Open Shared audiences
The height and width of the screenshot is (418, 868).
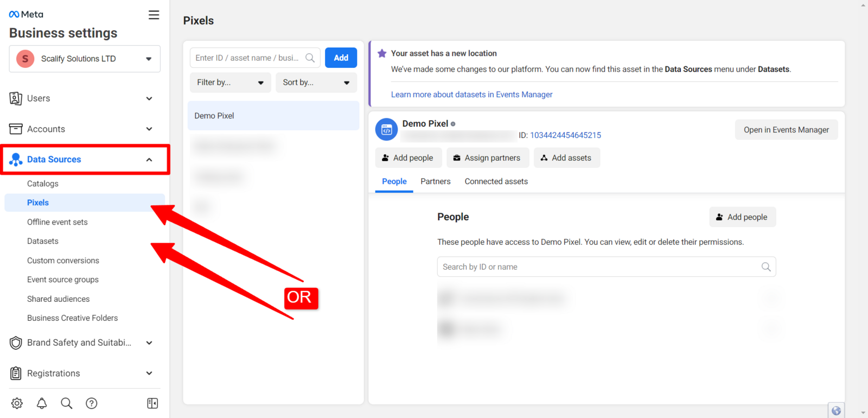coord(59,299)
